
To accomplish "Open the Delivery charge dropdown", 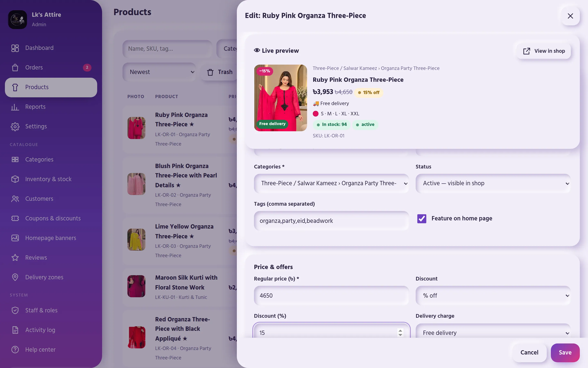I will pos(493,331).
